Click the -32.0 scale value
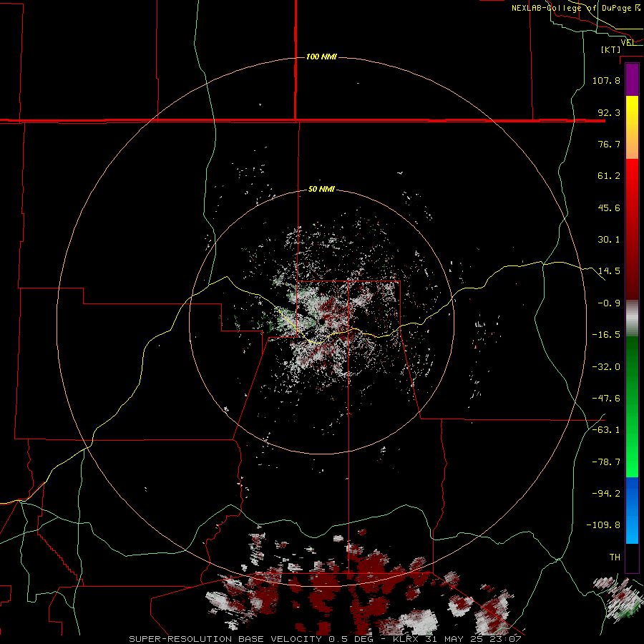The width and height of the screenshot is (644, 644). coord(606,367)
